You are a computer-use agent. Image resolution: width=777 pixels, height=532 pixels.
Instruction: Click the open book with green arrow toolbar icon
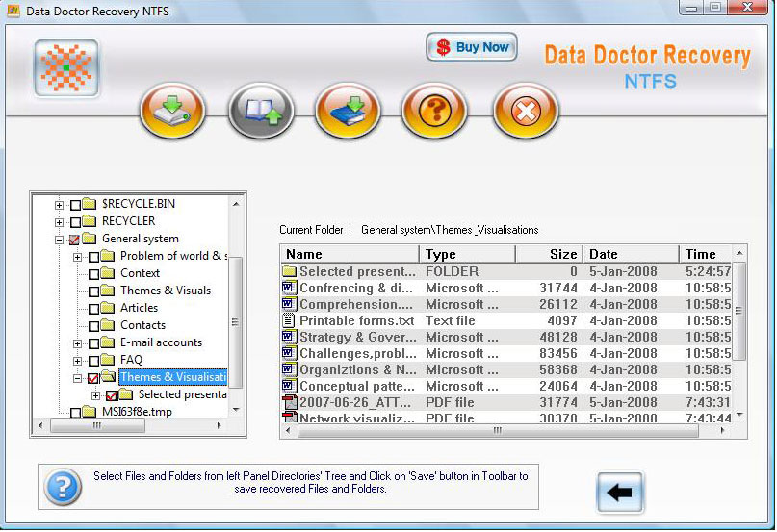point(261,110)
